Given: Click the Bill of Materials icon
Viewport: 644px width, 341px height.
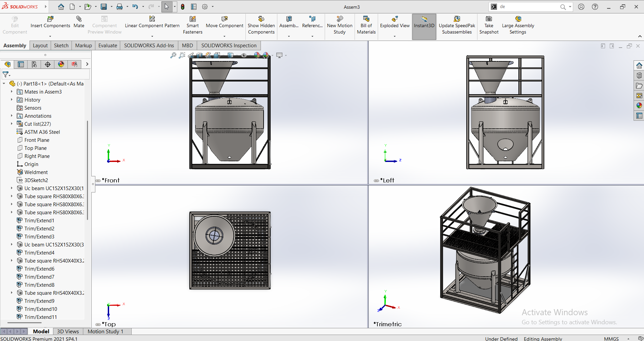Looking at the screenshot, I should click(366, 19).
